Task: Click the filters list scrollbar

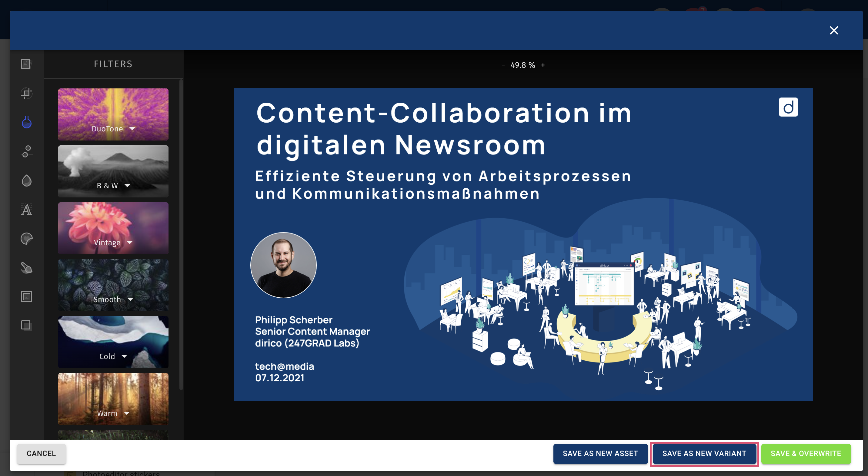Action: [181, 235]
